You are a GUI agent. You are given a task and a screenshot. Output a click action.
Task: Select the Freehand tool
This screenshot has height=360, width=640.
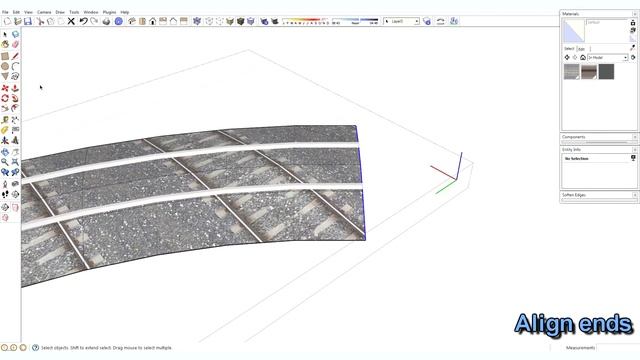tap(15, 76)
